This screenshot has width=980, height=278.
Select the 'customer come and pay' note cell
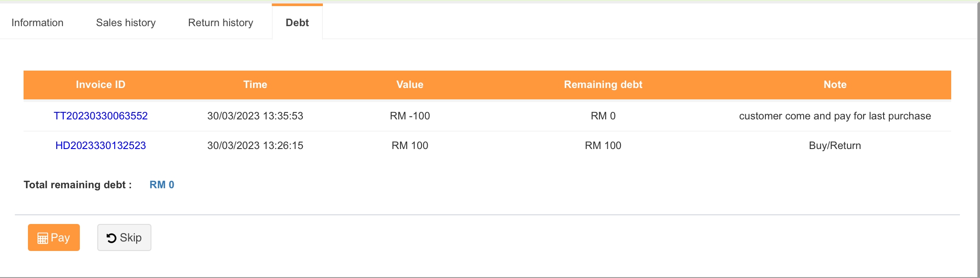click(x=835, y=116)
